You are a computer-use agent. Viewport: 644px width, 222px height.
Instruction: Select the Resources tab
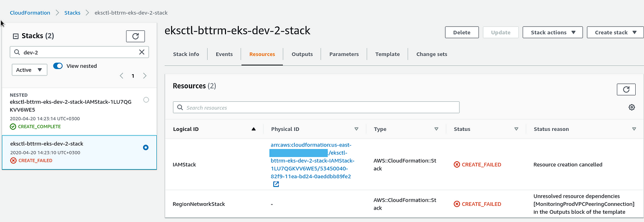click(x=262, y=54)
